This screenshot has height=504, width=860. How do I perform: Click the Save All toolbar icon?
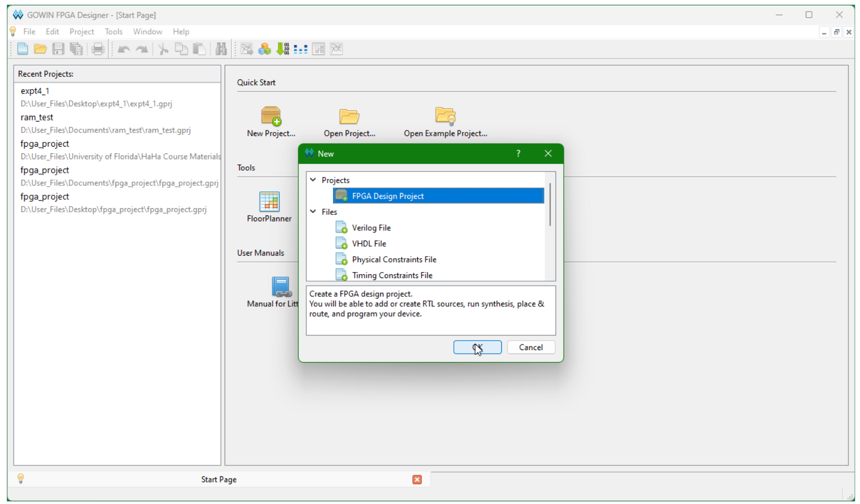76,49
